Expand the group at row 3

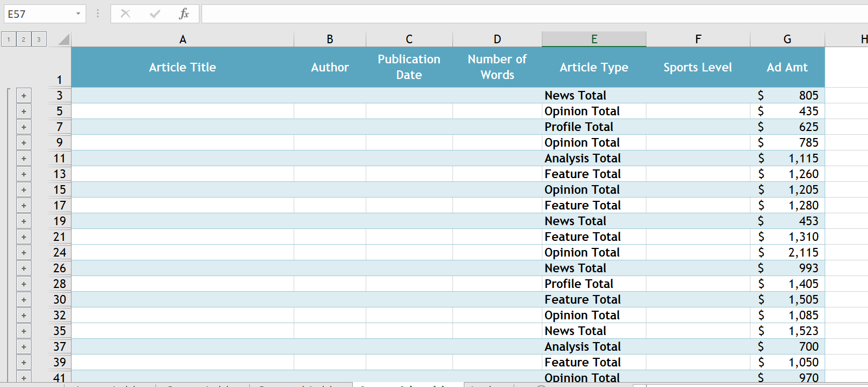[x=24, y=96]
